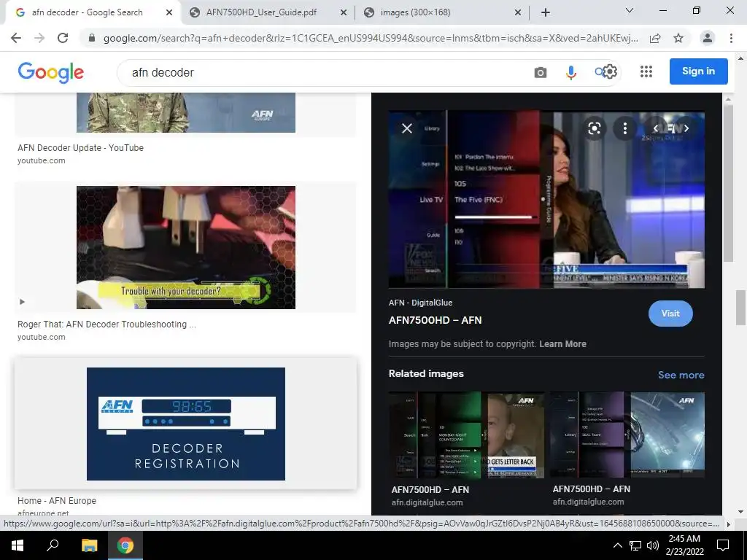Screen dimensions: 747x560
Task: Click the browser forward arrow
Action: point(39,38)
